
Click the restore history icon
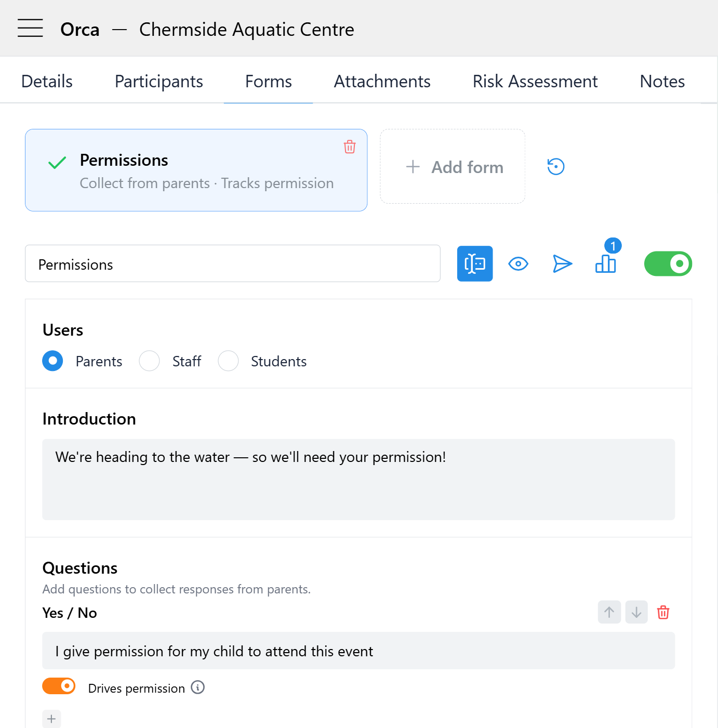tap(555, 167)
